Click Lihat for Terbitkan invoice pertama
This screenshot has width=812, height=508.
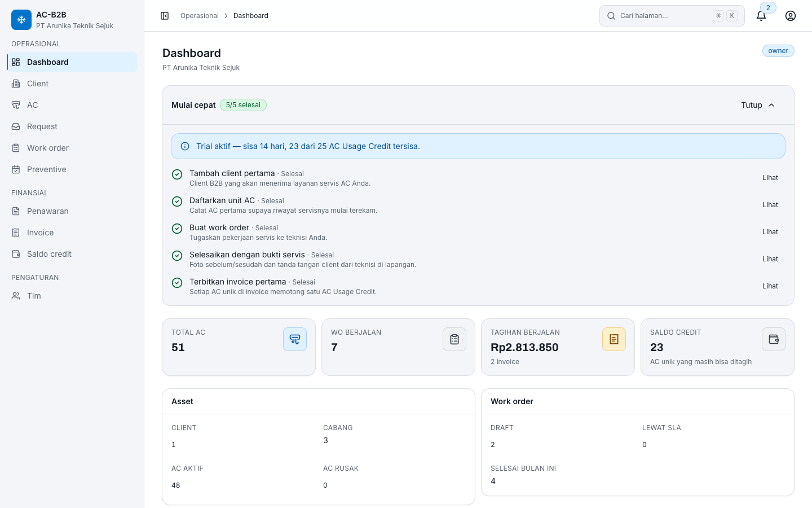[x=770, y=286]
